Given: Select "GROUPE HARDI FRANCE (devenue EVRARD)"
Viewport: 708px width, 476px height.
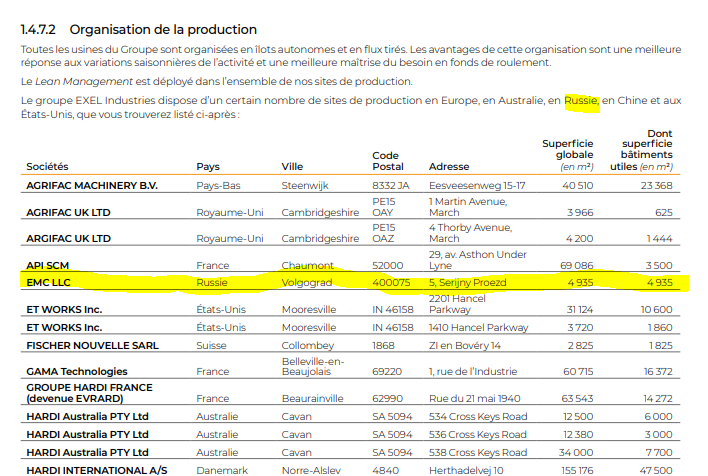Looking at the screenshot, I should tap(89, 393).
